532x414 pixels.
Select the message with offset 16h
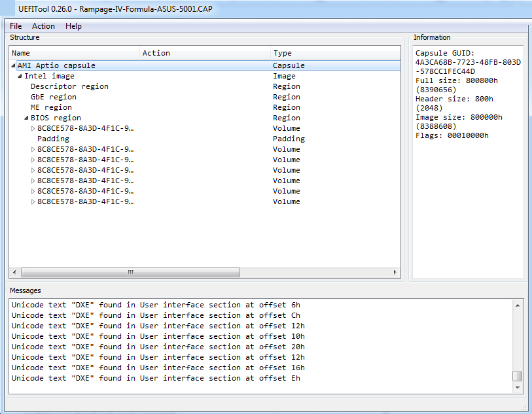[158, 368]
